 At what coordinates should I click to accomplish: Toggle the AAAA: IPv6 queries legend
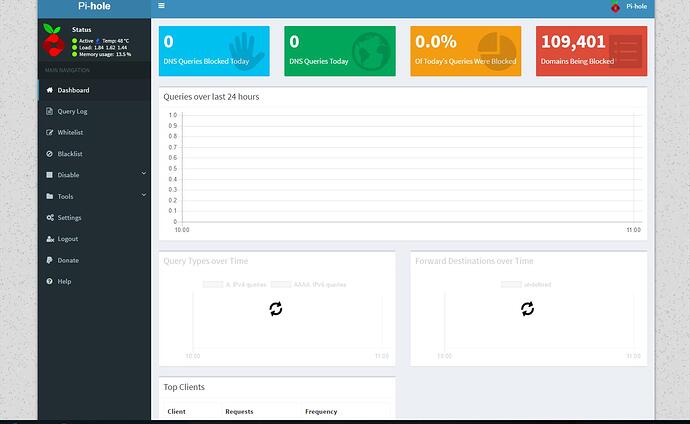[x=309, y=285]
